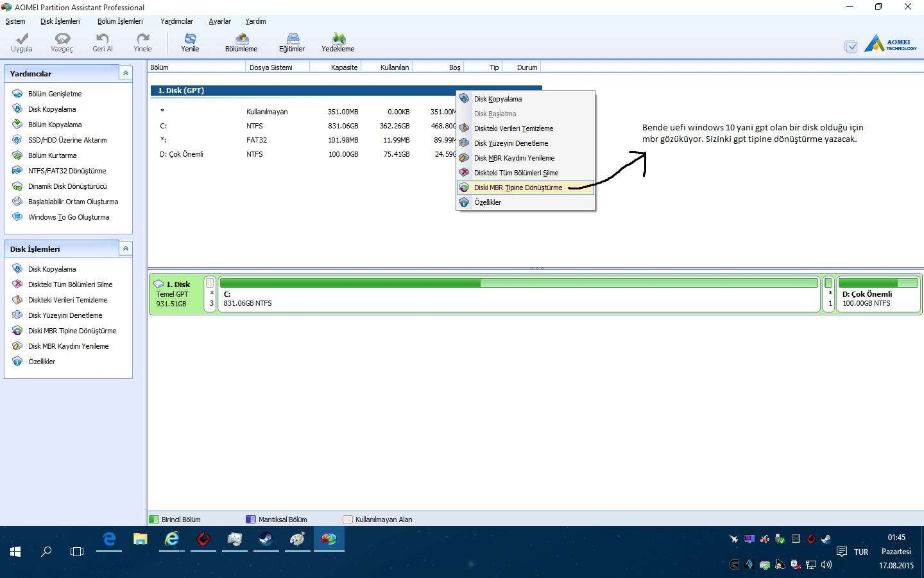Click Disk Yüzeyini Denetleme sidebar icon
This screenshot has height=578, width=924.
pyautogui.click(x=17, y=315)
